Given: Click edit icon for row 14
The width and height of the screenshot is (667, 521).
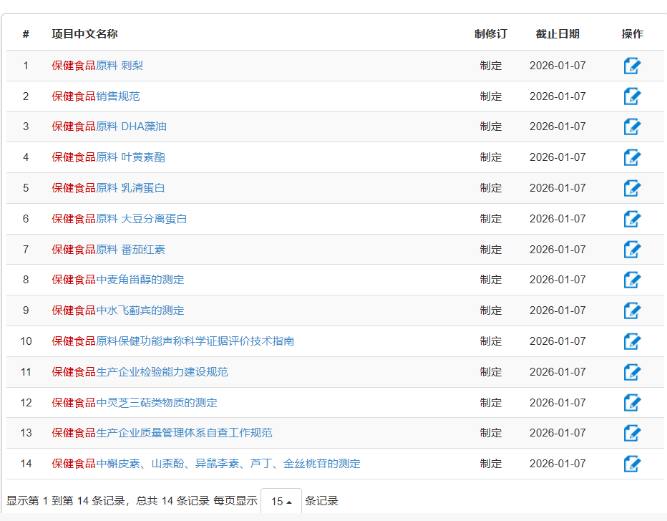Looking at the screenshot, I should click(x=632, y=464).
